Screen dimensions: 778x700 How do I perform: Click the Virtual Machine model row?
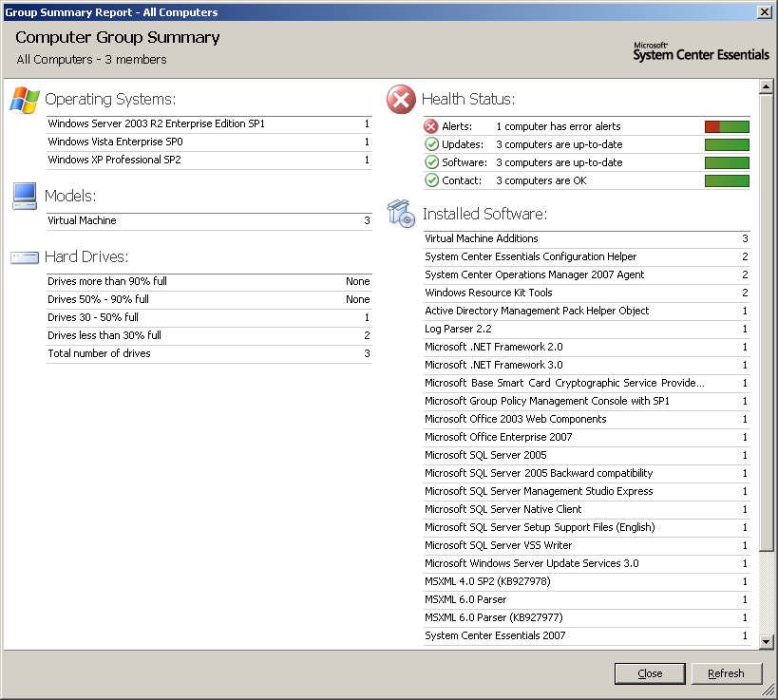(209, 220)
